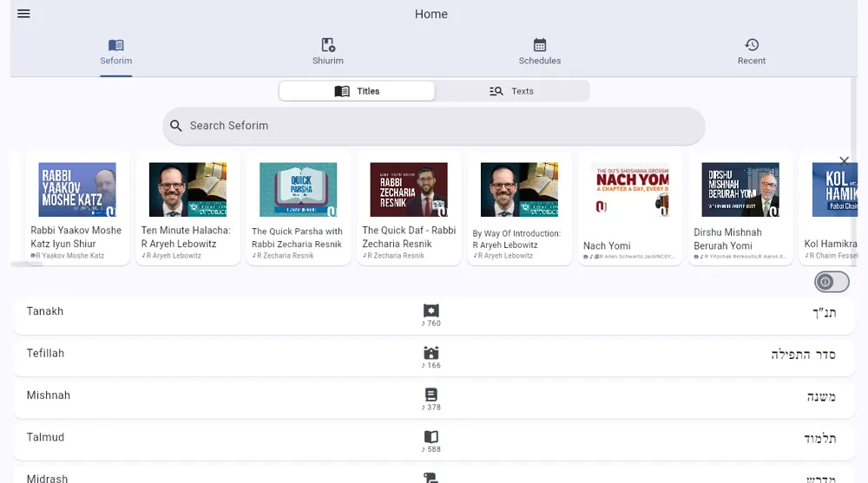Click author R Yaakov Moshe Katz text

tap(69, 256)
